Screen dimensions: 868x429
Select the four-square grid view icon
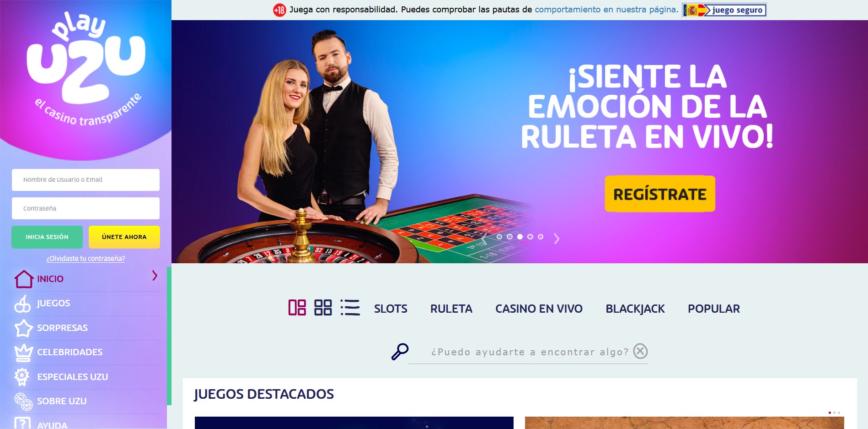point(323,308)
